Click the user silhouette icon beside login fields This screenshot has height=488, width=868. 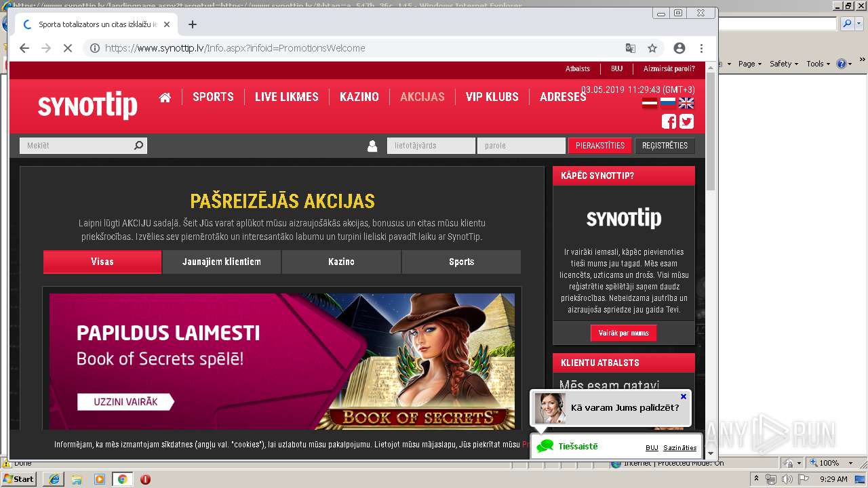[x=372, y=146]
